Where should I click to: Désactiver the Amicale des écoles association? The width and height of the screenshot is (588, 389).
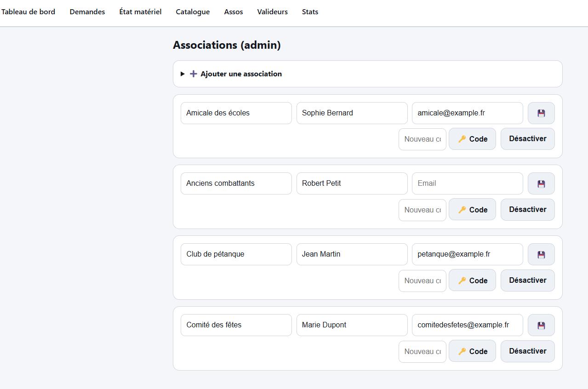click(528, 139)
